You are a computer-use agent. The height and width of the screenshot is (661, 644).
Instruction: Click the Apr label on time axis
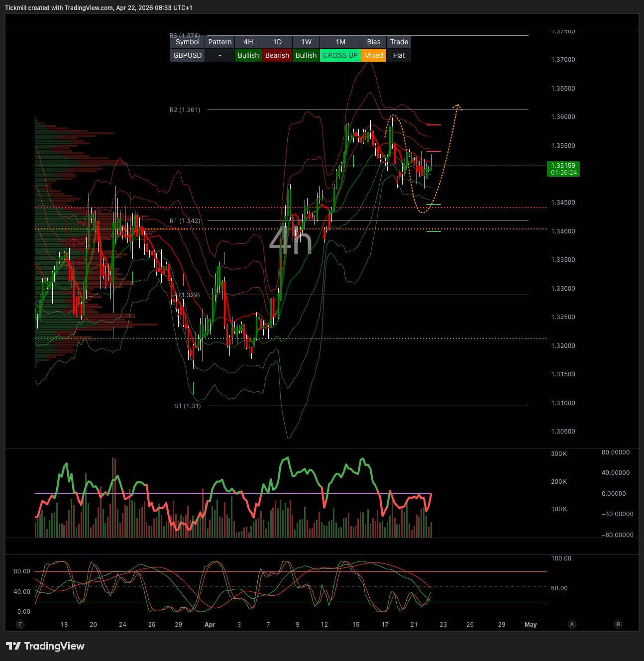(x=210, y=625)
